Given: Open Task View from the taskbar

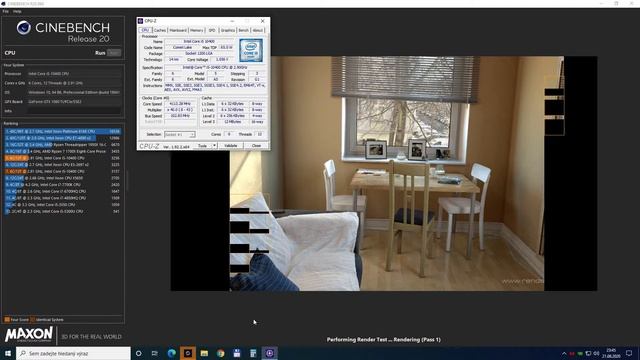Looking at the screenshot, I should [x=155, y=353].
